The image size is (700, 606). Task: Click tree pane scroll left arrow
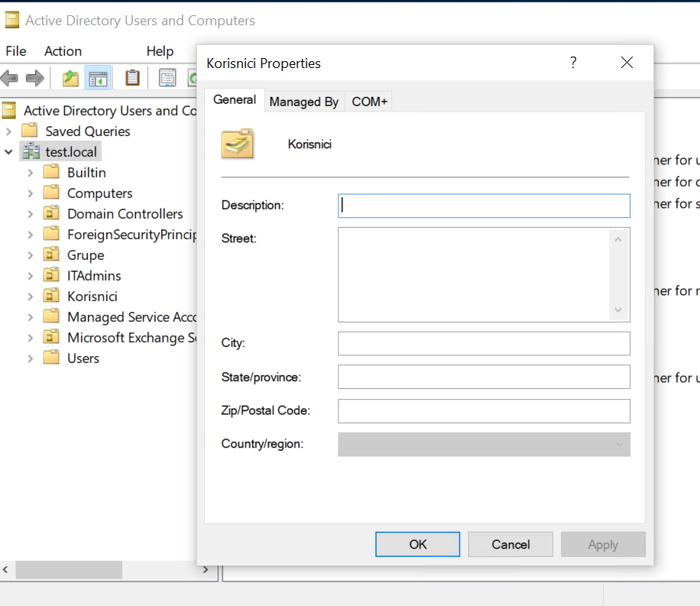coord(5,569)
